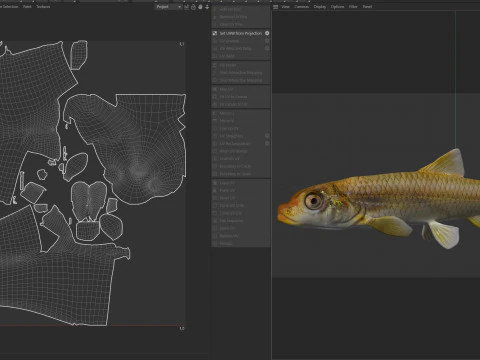Select the twin-lobed UV island in UV editor
The width and height of the screenshot is (480, 360).
pos(89,200)
